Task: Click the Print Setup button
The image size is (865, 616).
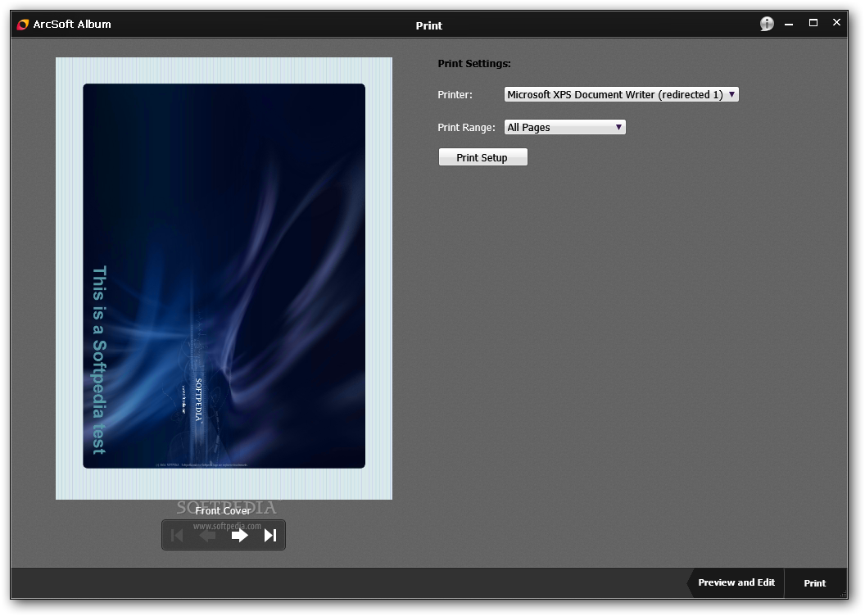Action: 482,157
